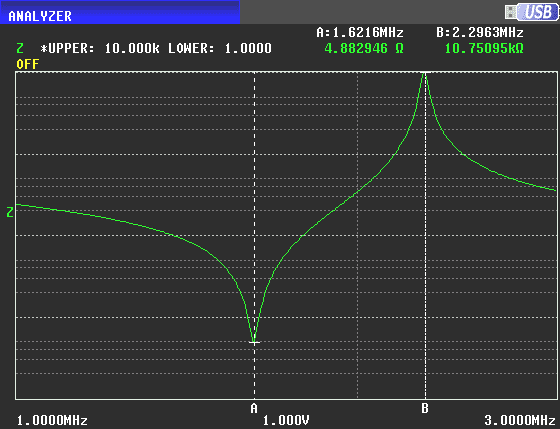Click the asterisk before UPPER label
The height and width of the screenshot is (429, 560).
click(44, 48)
